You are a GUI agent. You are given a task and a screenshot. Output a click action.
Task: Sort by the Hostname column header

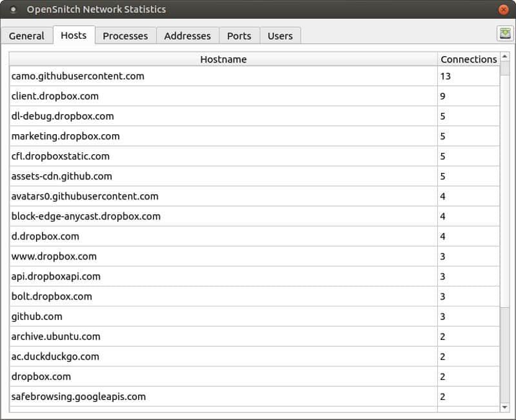[223, 59]
